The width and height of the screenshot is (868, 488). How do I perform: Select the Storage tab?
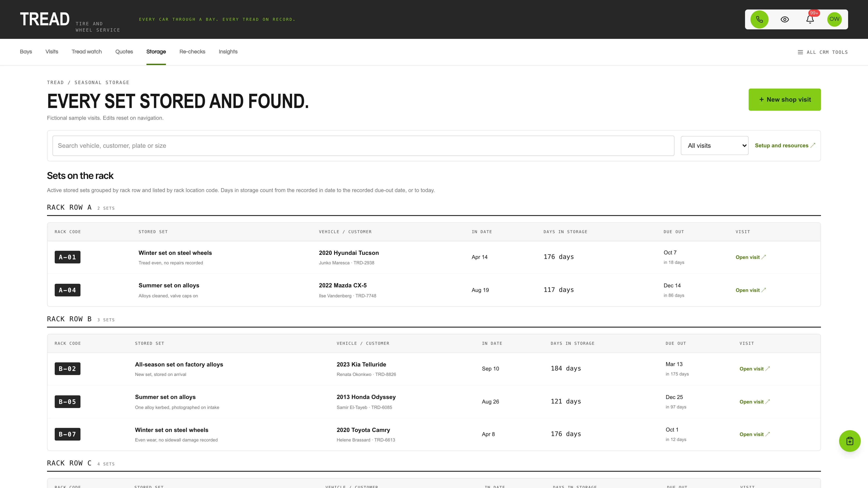(x=156, y=52)
